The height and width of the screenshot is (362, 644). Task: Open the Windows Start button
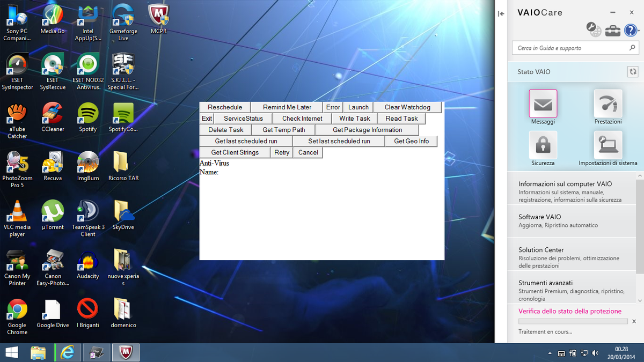pos(12,352)
